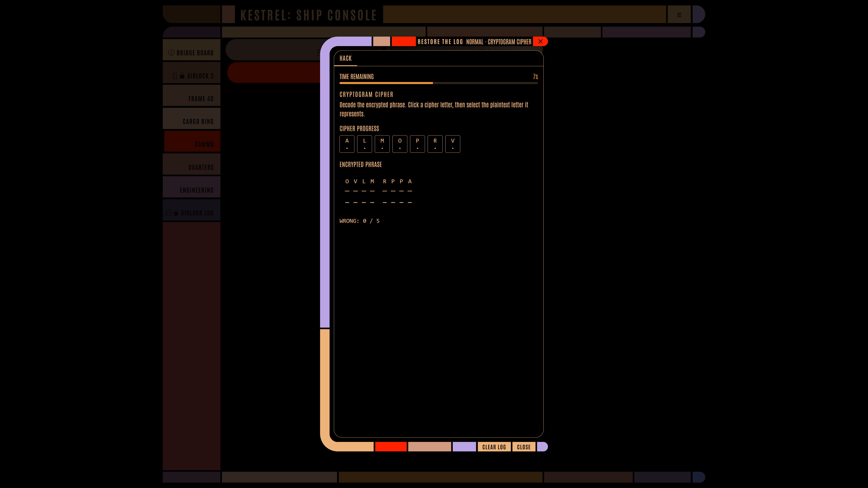
Task: Click letter M in the encrypted phrase
Action: pyautogui.click(x=372, y=181)
